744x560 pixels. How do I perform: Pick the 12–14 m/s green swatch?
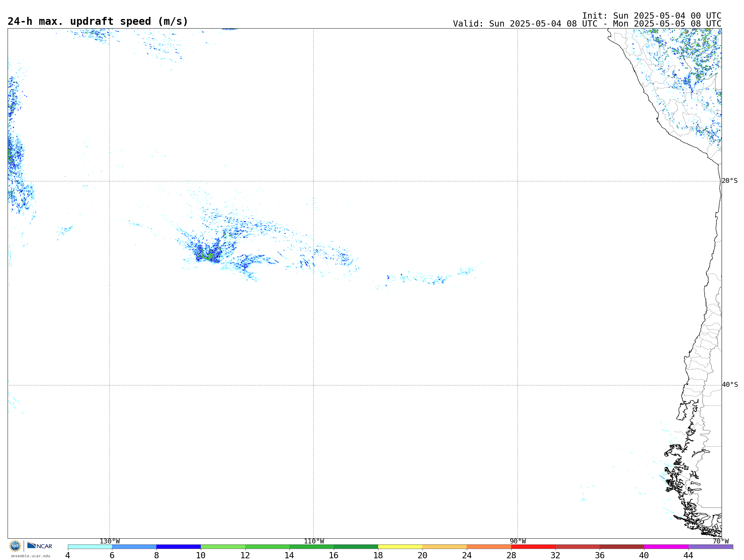pyautogui.click(x=267, y=547)
